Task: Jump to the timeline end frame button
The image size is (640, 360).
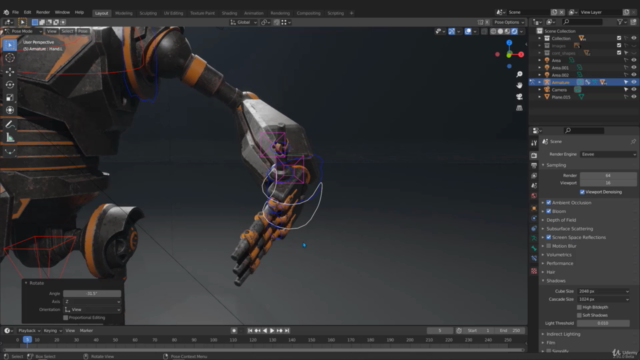Action: pos(287,331)
